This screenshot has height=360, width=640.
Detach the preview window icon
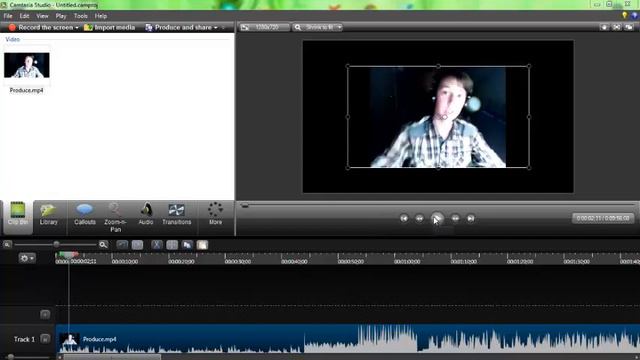coord(629,27)
